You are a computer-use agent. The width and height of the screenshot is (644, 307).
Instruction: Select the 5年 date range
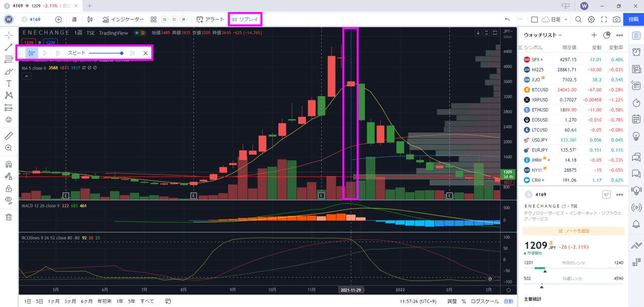tap(132, 301)
